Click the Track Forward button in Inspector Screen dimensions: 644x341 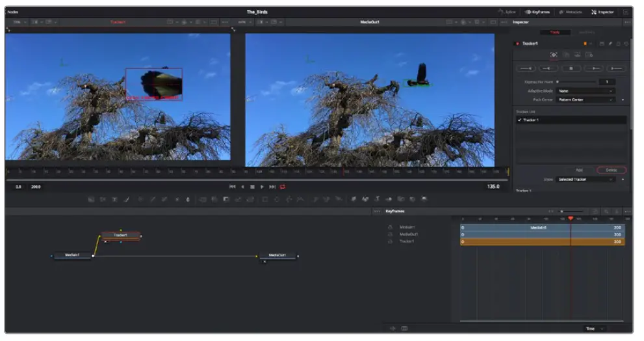tap(593, 68)
